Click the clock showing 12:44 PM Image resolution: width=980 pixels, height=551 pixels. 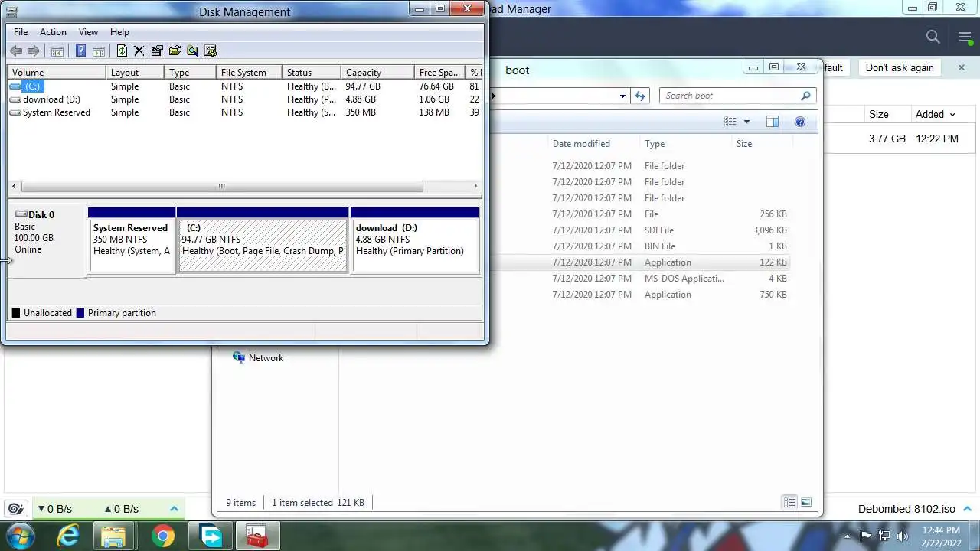941,530
